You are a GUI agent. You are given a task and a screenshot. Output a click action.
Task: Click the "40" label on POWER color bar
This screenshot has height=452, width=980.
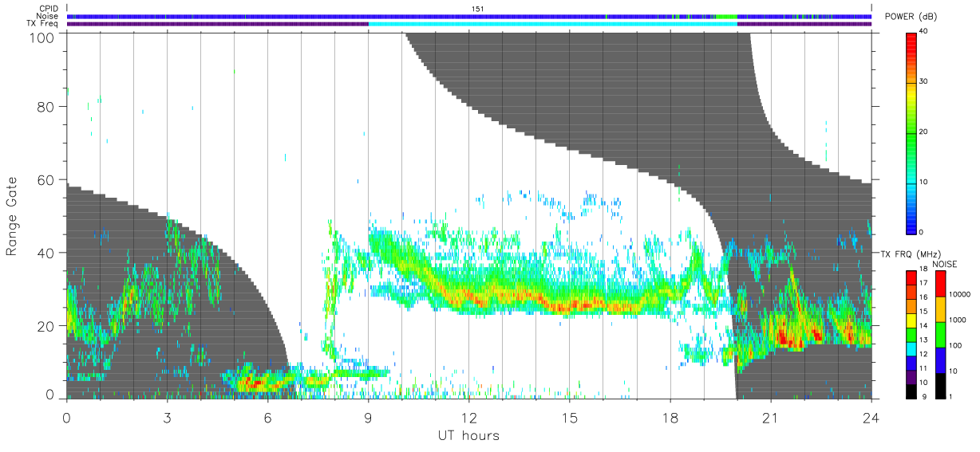[x=925, y=31]
